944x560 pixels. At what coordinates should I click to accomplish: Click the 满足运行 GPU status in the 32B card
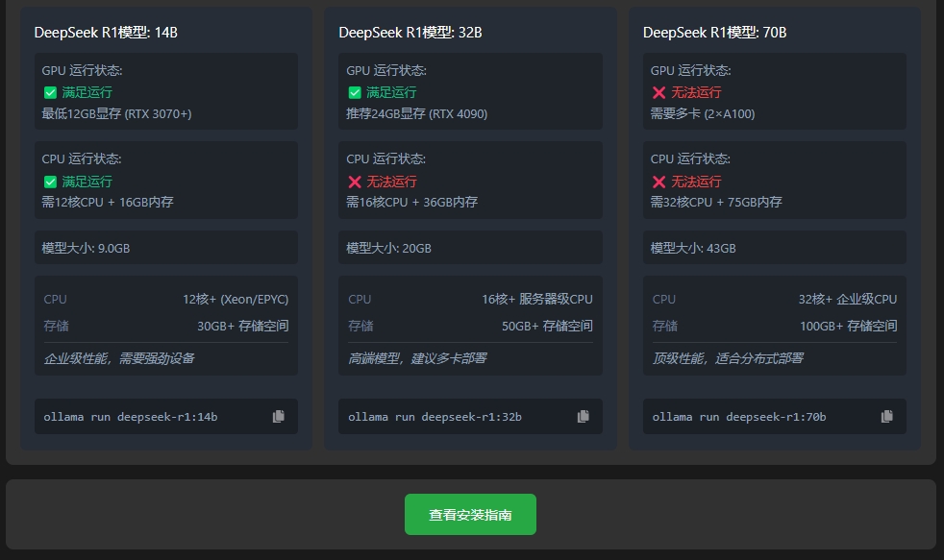tap(391, 92)
